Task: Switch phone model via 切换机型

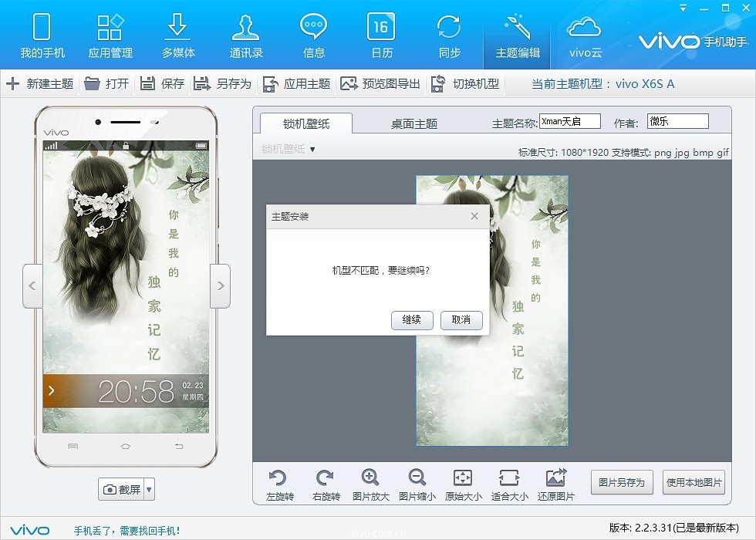Action: (x=465, y=84)
